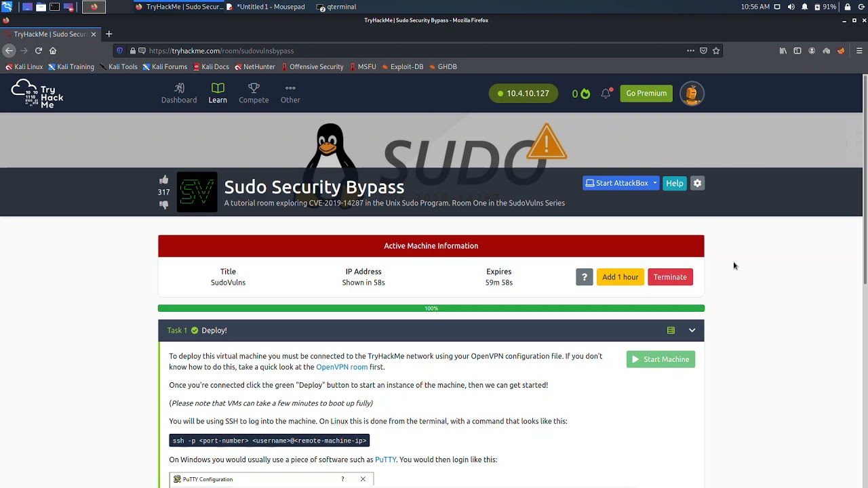Launch the terminal emulator panel icon
Screen dimensions: 868x488
pyautogui.click(x=54, y=7)
